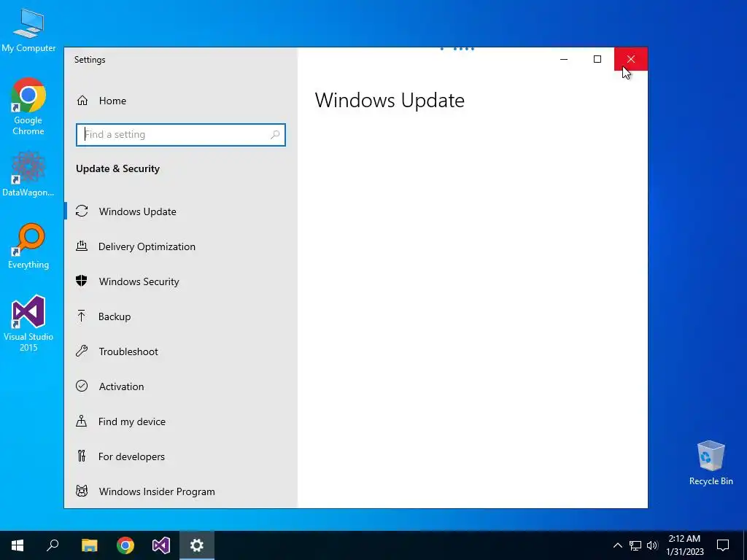The image size is (747, 560).
Task: Click the Windows Security shield icon
Action: 82,281
